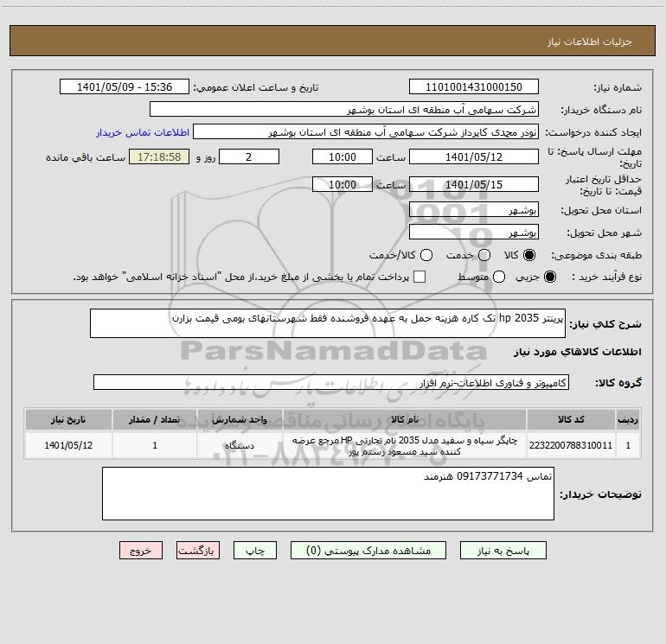The width and height of the screenshot is (666, 644).
Task: Select the خدمت radio button
Action: coord(484,255)
